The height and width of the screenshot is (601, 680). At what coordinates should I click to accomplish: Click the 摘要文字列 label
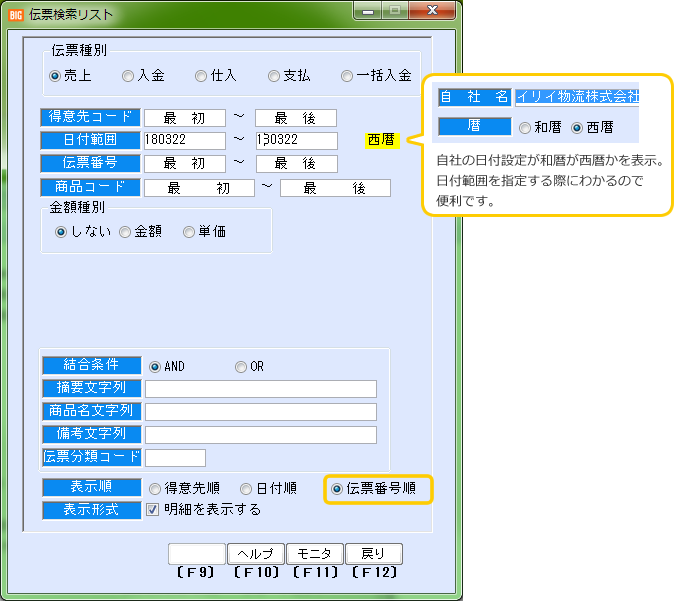click(92, 388)
